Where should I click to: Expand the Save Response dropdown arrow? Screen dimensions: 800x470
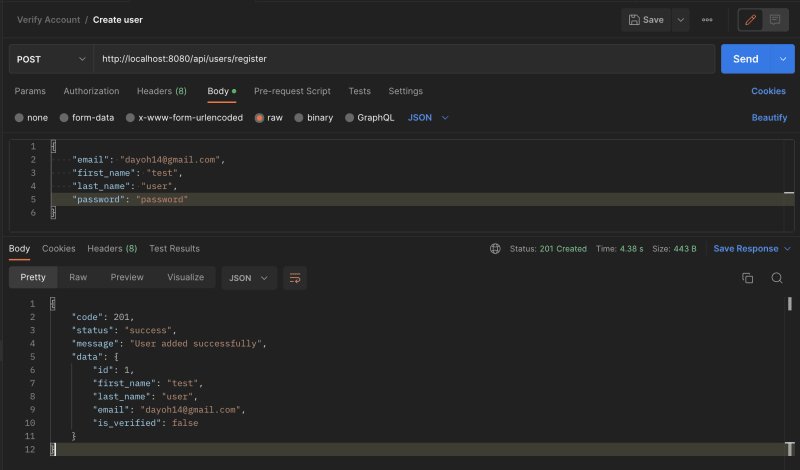pos(787,249)
